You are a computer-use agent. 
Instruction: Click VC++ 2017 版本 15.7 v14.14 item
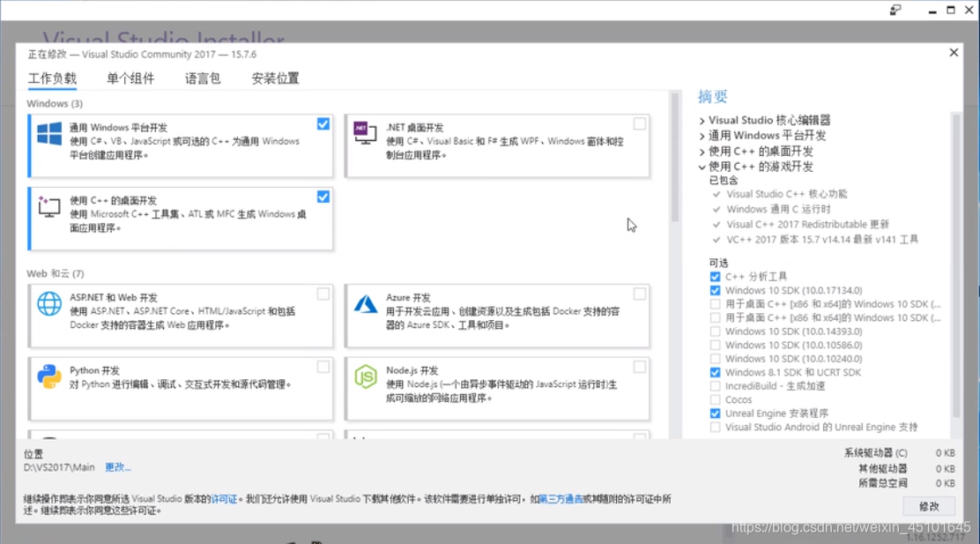(822, 240)
